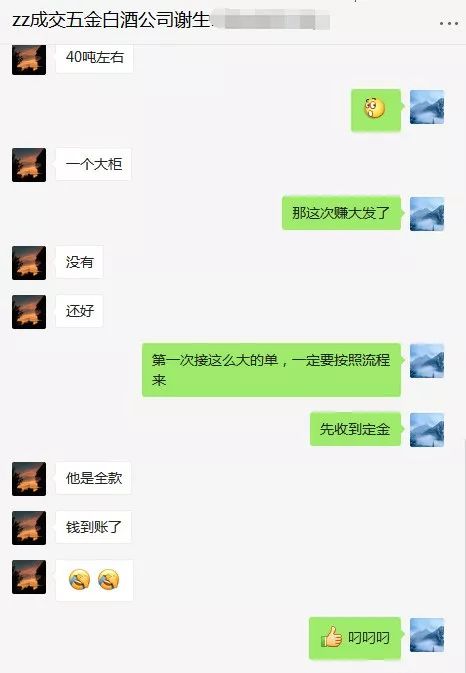Select the '他是全款' message bubble
Image resolution: width=466 pixels, height=673 pixels.
click(94, 478)
